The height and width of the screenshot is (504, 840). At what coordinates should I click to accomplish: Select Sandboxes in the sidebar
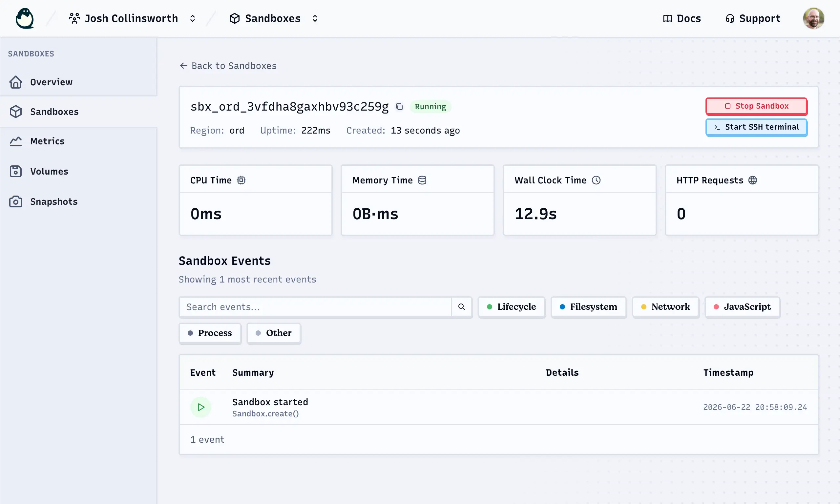click(78, 111)
